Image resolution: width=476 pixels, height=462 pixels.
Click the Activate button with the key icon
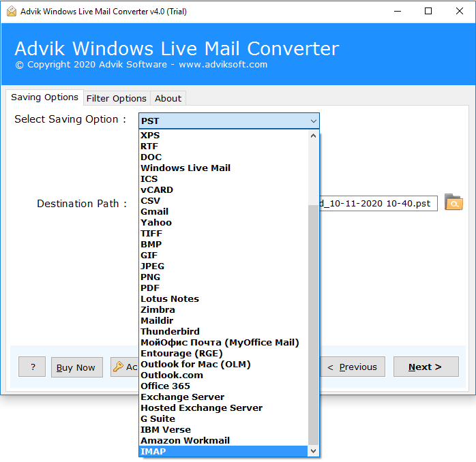(x=125, y=367)
